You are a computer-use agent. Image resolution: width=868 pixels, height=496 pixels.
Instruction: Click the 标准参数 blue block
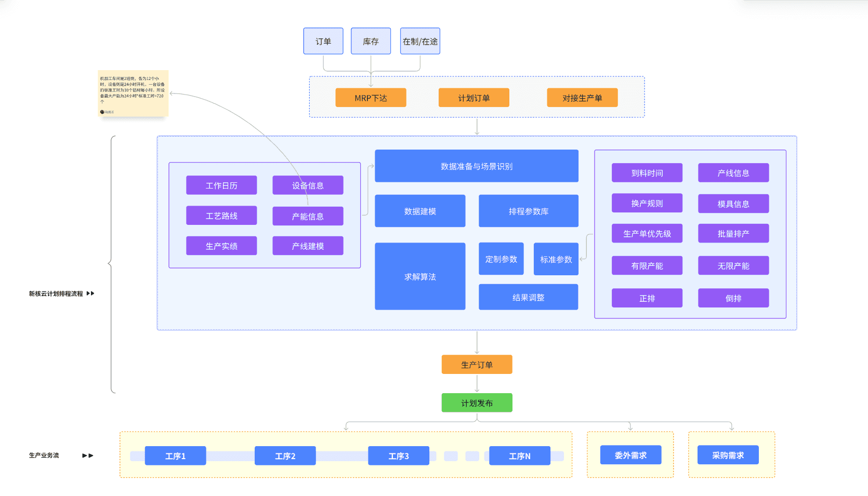[556, 259]
